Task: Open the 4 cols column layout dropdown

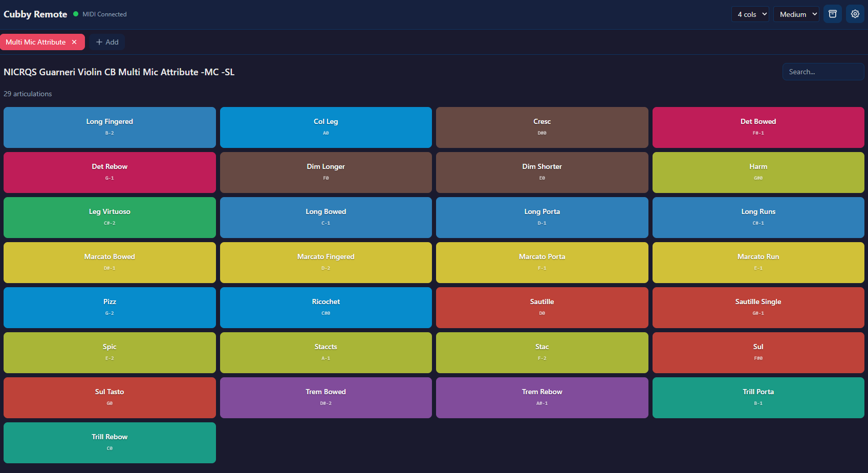Action: coord(750,14)
